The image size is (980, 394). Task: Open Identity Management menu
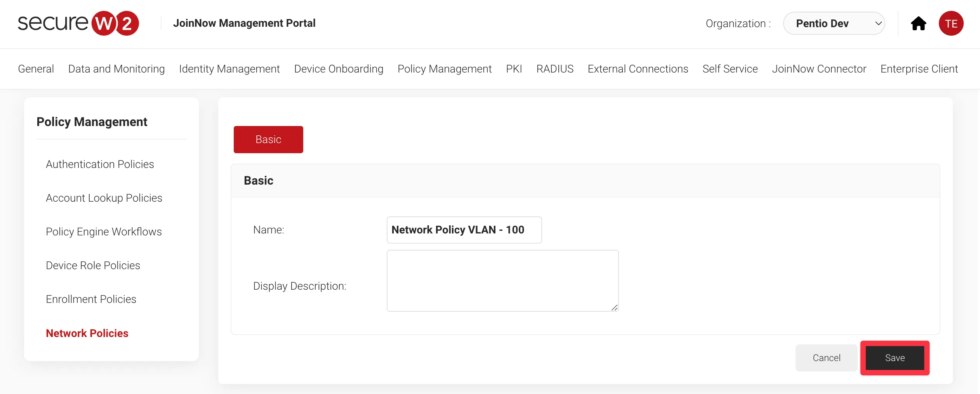point(229,69)
